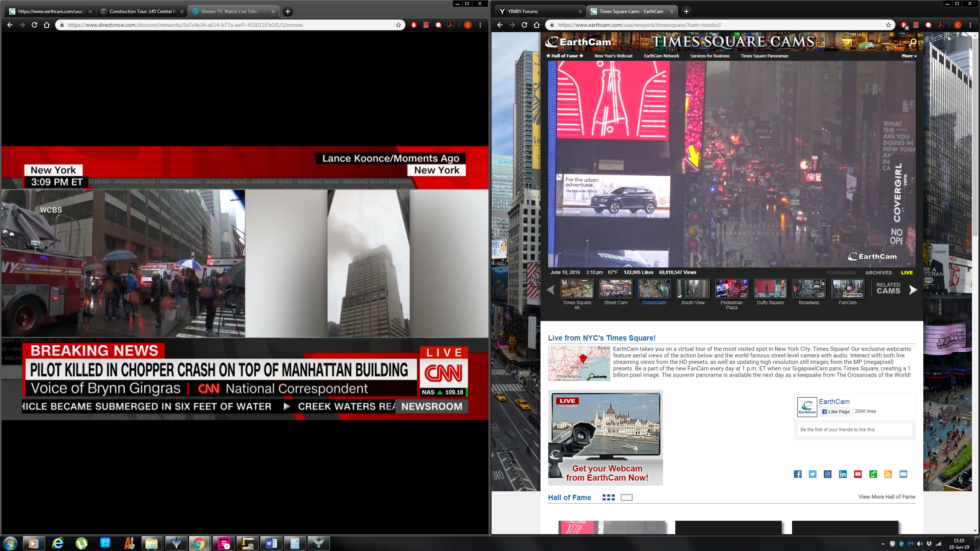Show next related cams with right arrow
Image resolution: width=980 pixels, height=551 pixels.
[913, 290]
